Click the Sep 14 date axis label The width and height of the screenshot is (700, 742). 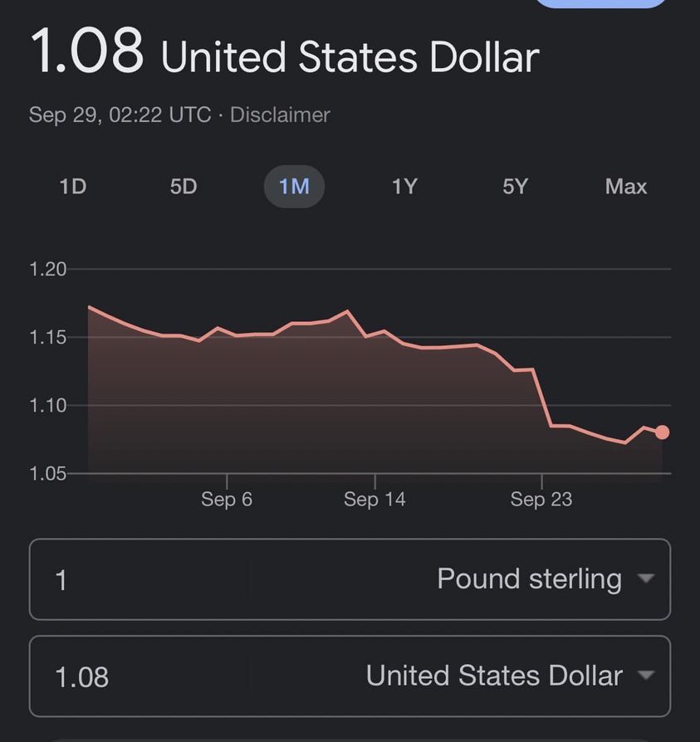[374, 499]
